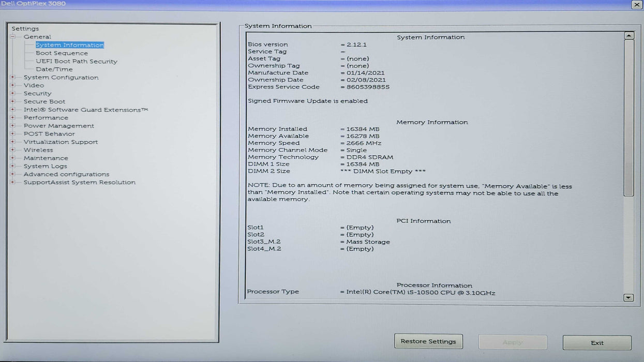Click the Processor Type i5-10500 value
644x362 pixels.
coord(421,293)
